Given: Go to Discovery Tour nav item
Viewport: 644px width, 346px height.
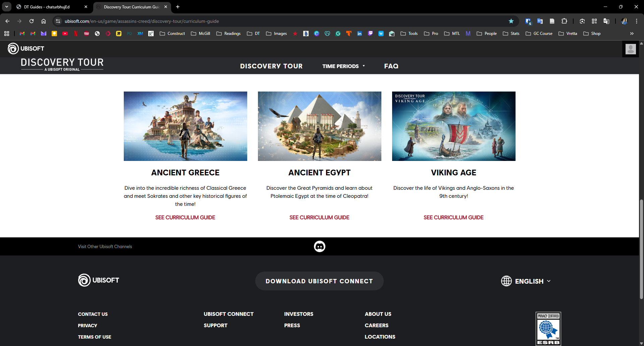Looking at the screenshot, I should [x=271, y=66].
